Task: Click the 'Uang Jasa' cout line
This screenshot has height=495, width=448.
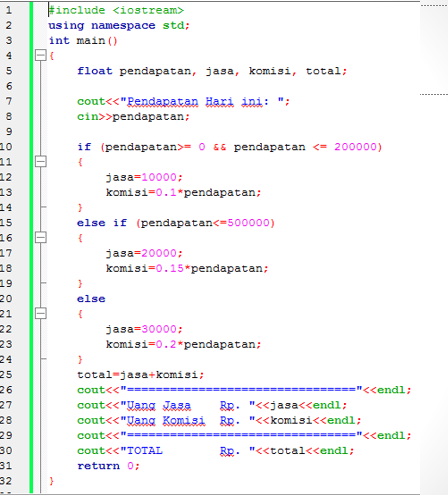Action: 212,405
